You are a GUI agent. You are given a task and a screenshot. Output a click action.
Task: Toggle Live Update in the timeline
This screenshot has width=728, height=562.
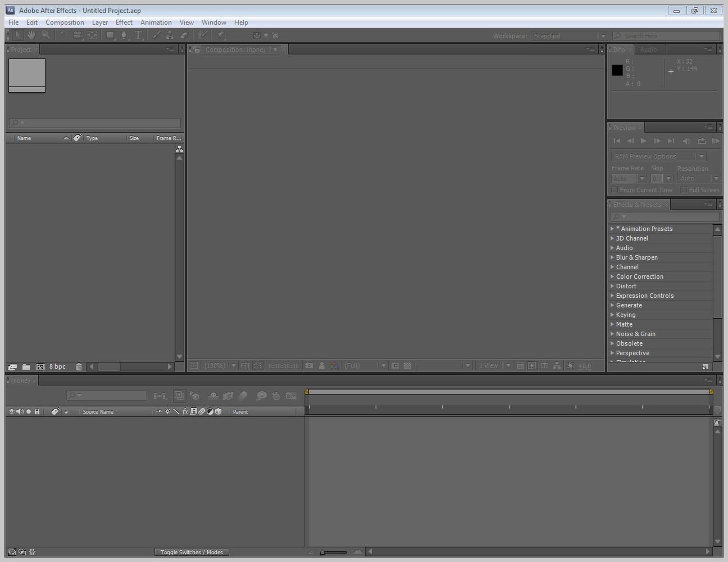(x=179, y=396)
